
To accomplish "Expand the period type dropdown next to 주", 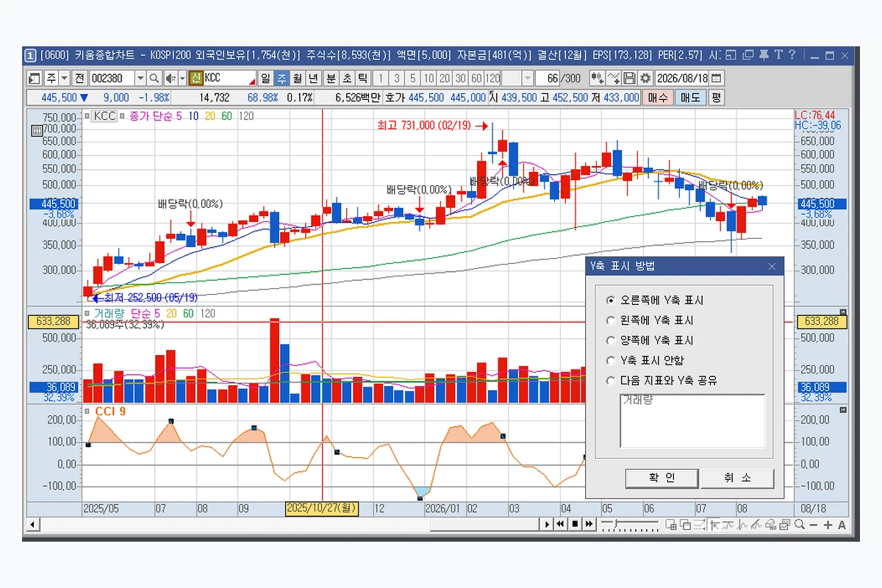I will pos(64,77).
